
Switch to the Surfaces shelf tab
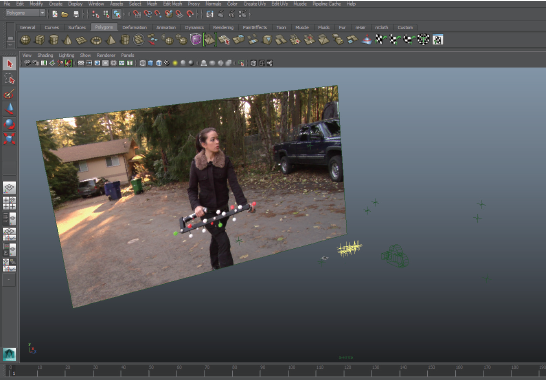(x=77, y=27)
